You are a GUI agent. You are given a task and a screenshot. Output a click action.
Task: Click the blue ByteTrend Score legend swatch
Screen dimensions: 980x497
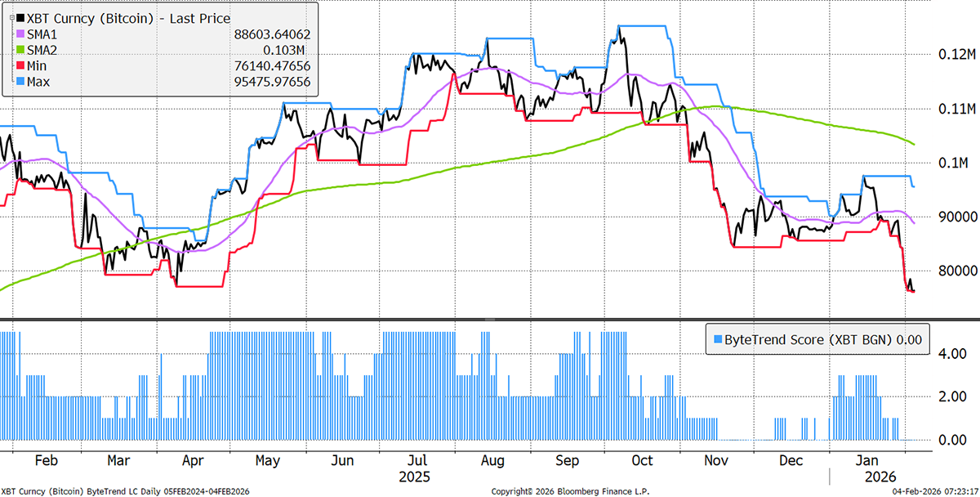click(718, 339)
